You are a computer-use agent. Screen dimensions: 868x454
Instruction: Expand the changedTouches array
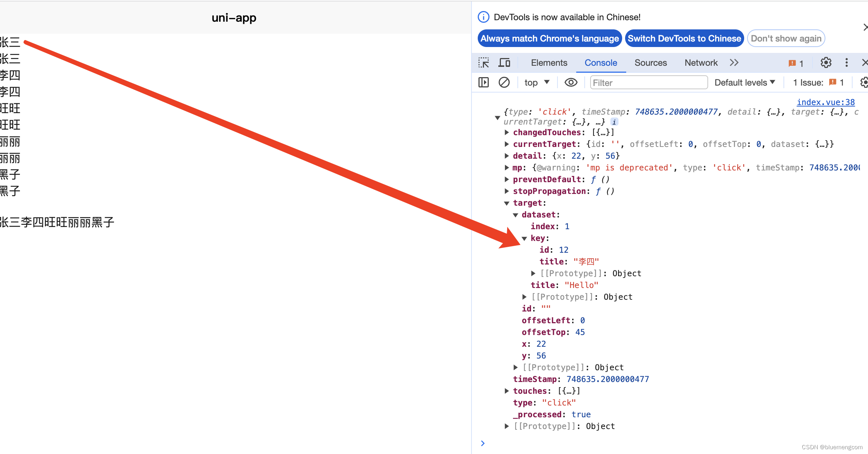(506, 132)
